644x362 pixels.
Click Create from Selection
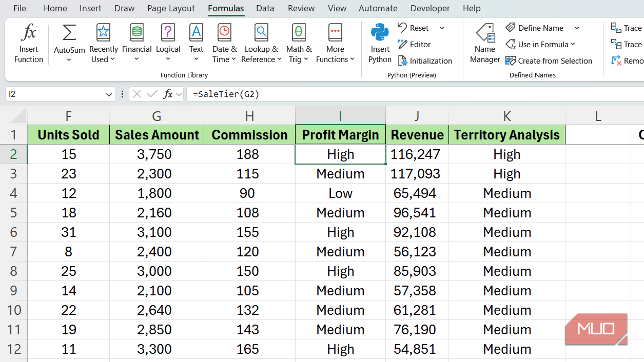coord(549,61)
